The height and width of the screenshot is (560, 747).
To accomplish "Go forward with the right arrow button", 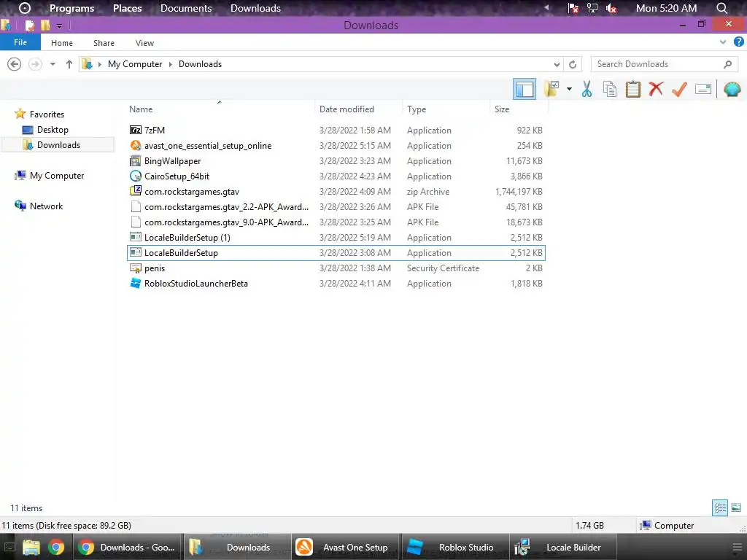I will (35, 64).
